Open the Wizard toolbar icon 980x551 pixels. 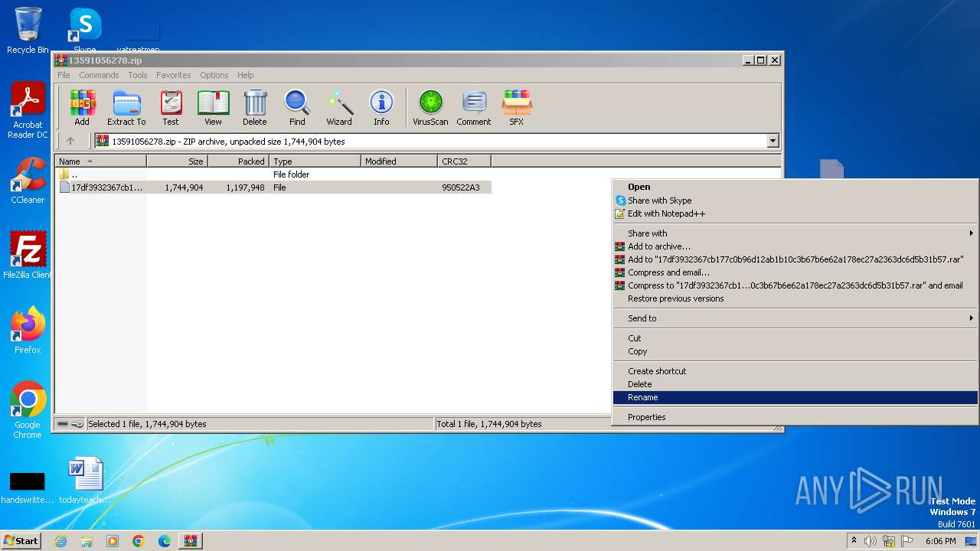tap(339, 107)
